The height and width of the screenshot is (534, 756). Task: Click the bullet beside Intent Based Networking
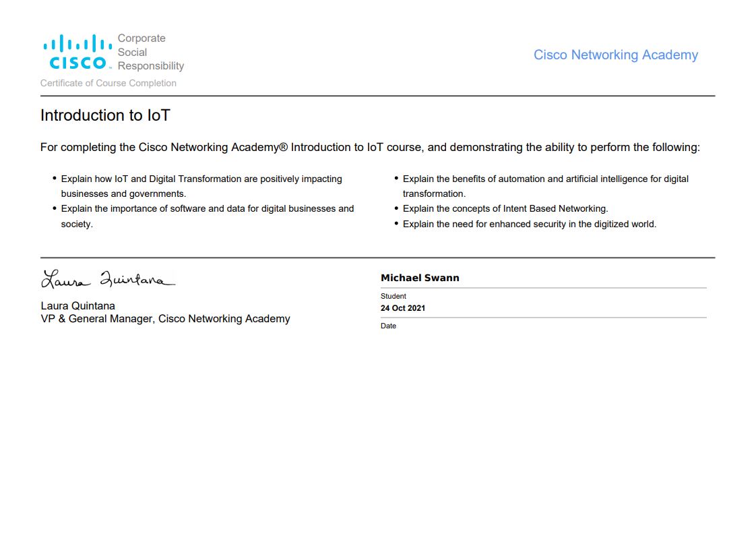(x=398, y=207)
